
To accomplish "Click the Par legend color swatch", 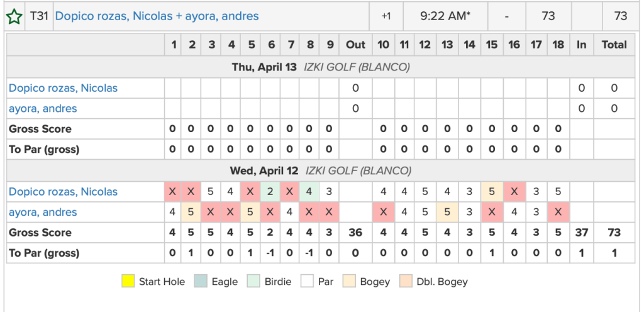I will [x=306, y=281].
